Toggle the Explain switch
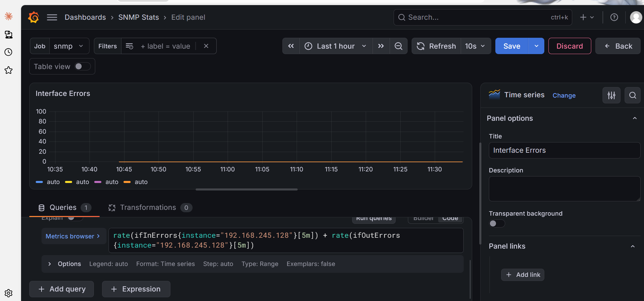Screen dimensions: 644x301 [75, 218]
